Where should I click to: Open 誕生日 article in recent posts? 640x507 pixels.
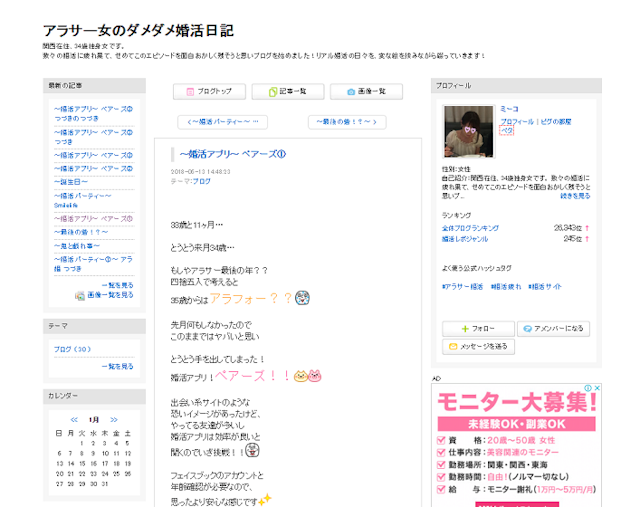coord(71,182)
